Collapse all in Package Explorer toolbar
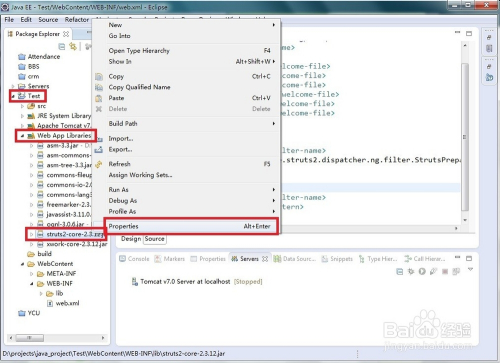This screenshot has width=500, height=363. (62, 46)
